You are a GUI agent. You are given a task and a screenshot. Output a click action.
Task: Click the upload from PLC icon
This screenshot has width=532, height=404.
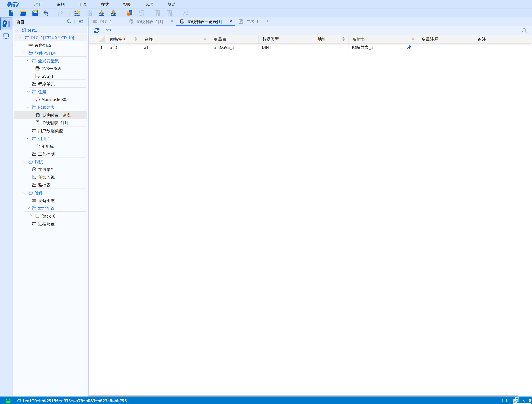113,13
